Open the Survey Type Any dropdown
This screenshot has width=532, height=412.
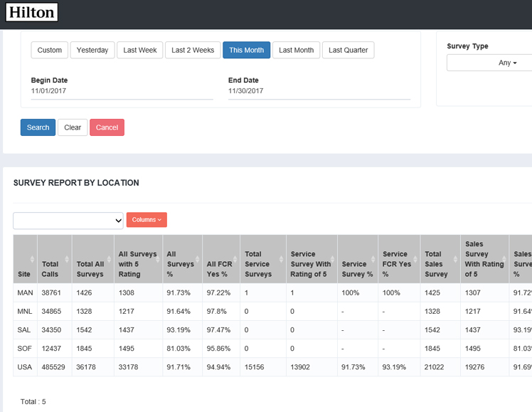[x=489, y=63]
